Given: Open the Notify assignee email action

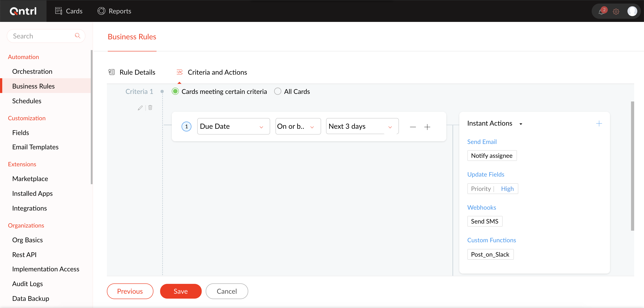Looking at the screenshot, I should coord(492,156).
